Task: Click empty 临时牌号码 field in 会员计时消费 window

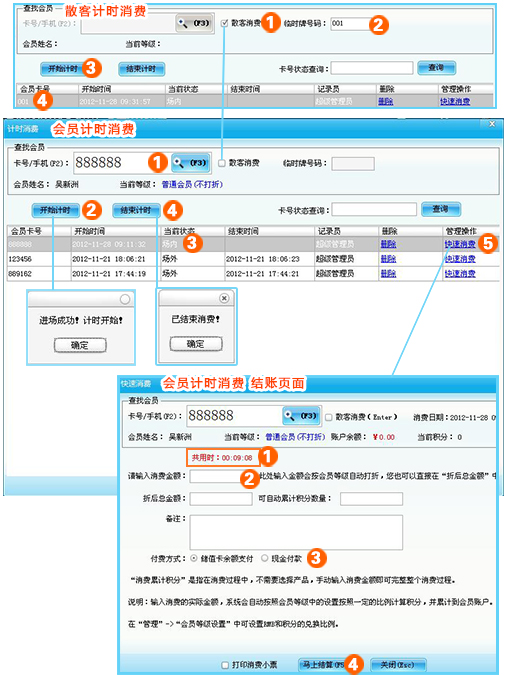Action: pos(353,163)
